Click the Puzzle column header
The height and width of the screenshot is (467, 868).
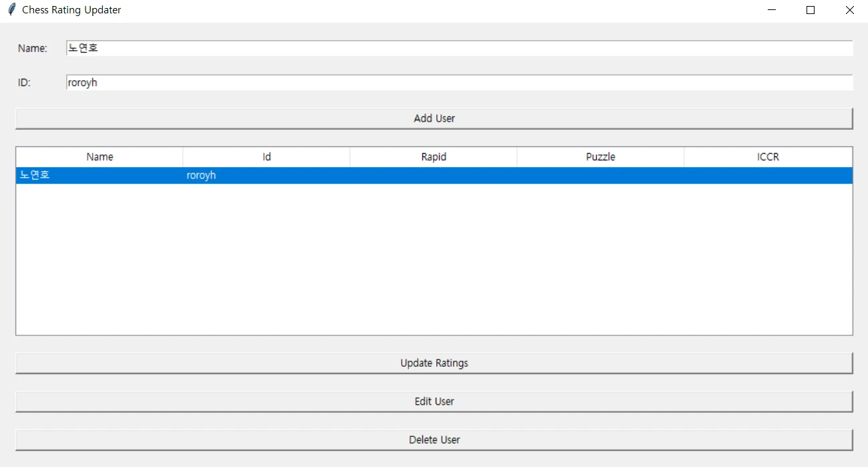(601, 157)
